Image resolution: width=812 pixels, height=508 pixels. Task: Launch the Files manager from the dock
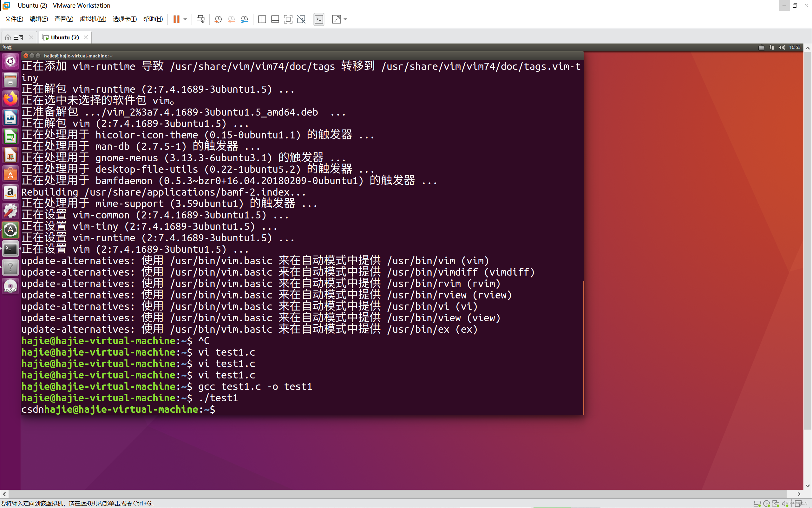(10, 80)
